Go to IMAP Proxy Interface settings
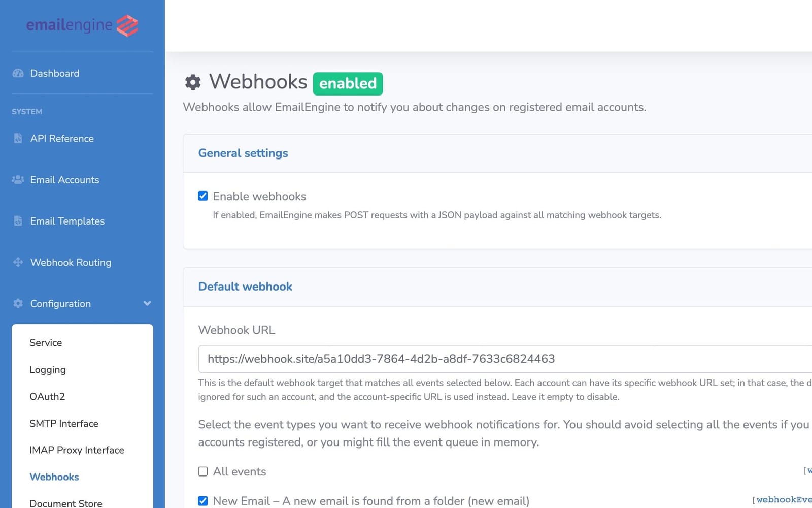This screenshot has height=508, width=812. click(x=77, y=450)
